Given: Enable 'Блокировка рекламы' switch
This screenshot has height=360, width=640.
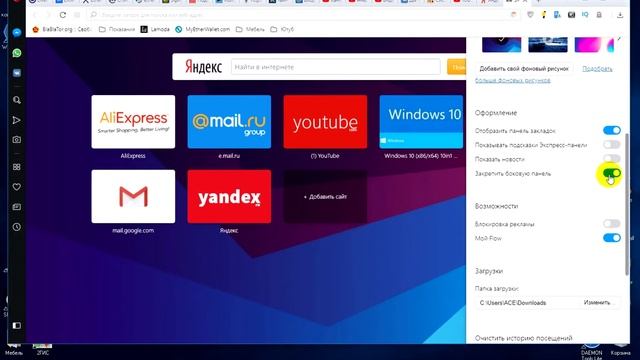Looking at the screenshot, I should click(611, 224).
